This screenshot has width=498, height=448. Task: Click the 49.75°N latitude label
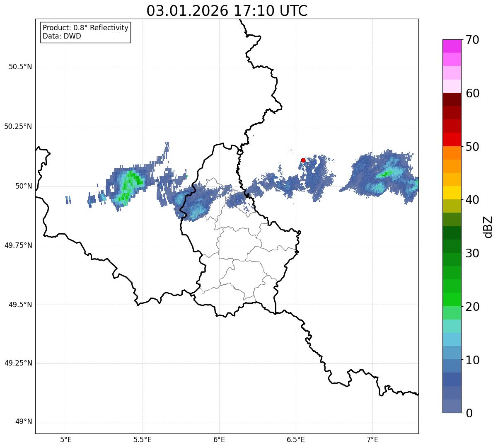tap(18, 245)
